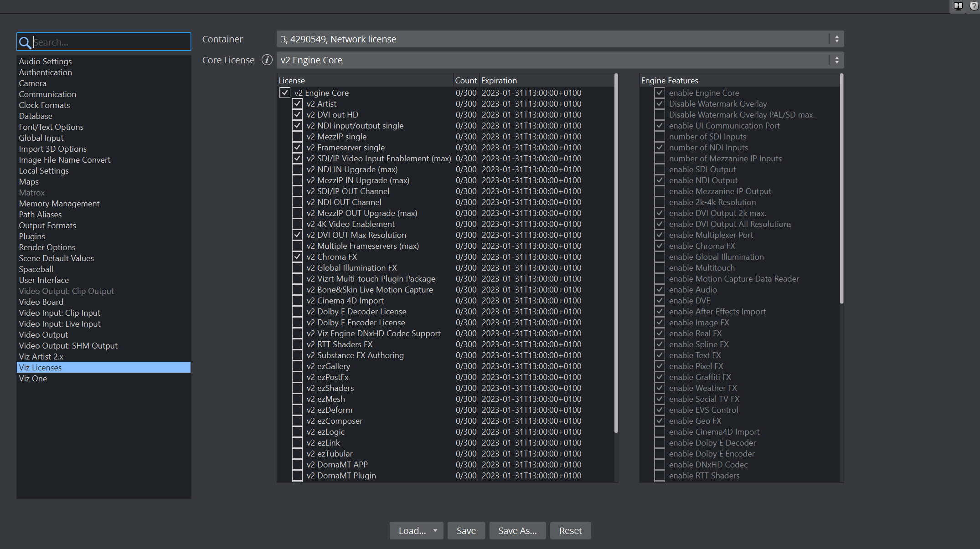Uncheck the v2 Artist license
The width and height of the screenshot is (980, 549).
[x=297, y=104]
